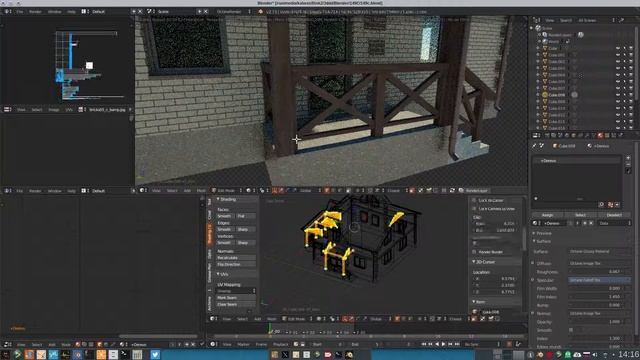The width and height of the screenshot is (640, 360).
Task: Add a material slot with the plus icon
Action: 628,158
